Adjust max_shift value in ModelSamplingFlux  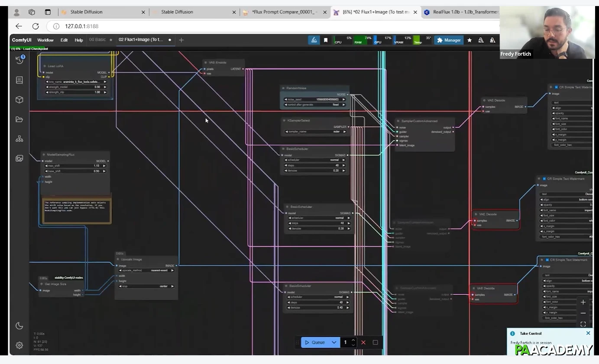point(75,166)
